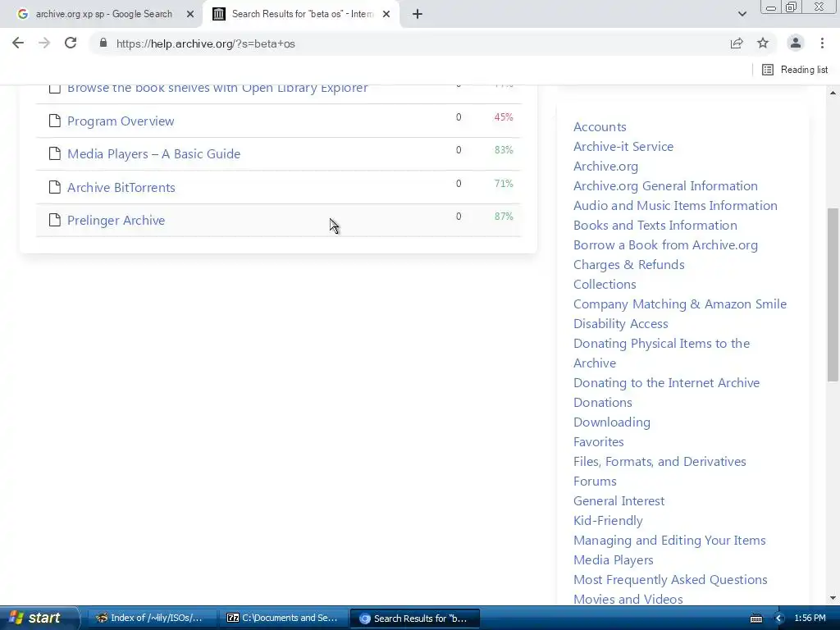This screenshot has width=840, height=630.
Task: Open the on-screen keyboard tray icon
Action: 756,619
